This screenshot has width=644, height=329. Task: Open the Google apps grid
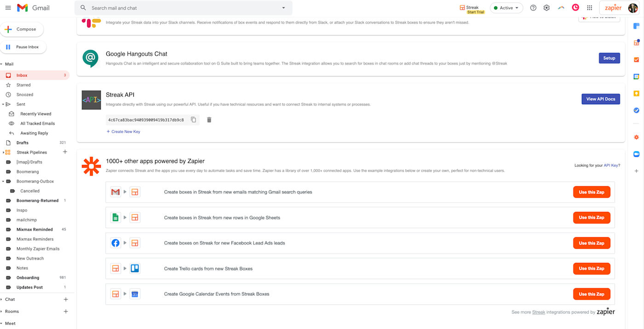590,8
